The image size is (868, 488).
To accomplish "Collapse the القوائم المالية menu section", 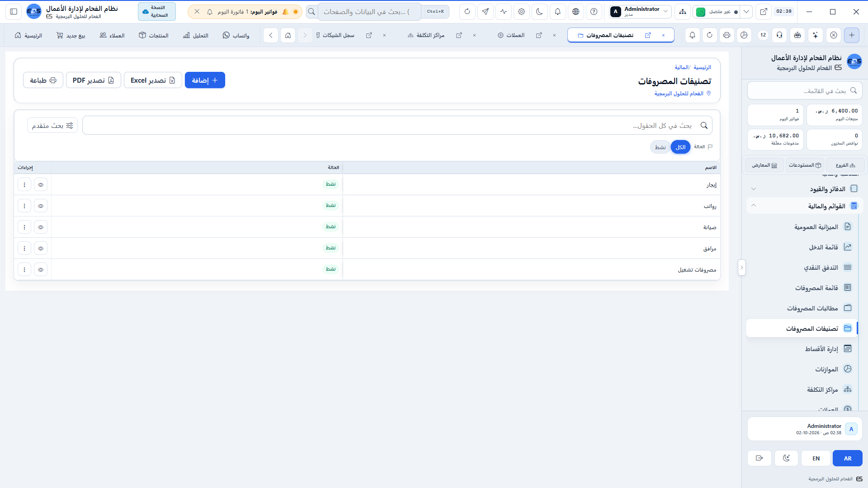I will 805,206.
